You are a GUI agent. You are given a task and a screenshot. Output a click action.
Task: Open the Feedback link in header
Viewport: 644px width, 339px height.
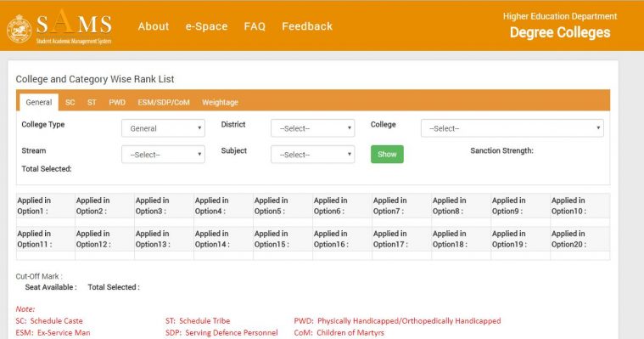[x=307, y=26]
